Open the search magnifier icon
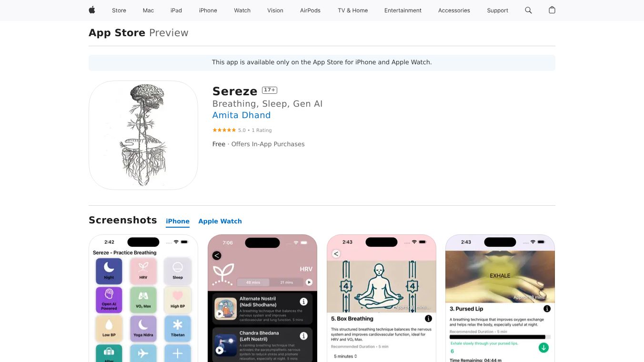 [x=528, y=10]
